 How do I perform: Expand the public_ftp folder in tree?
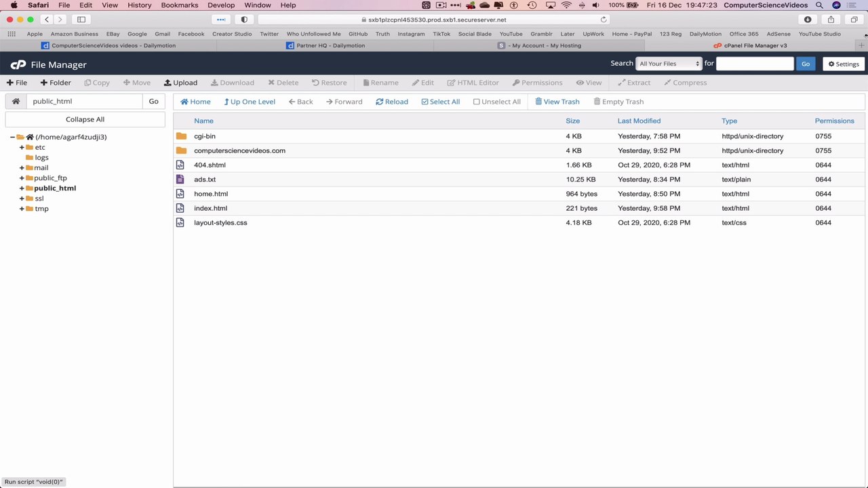tap(22, 178)
